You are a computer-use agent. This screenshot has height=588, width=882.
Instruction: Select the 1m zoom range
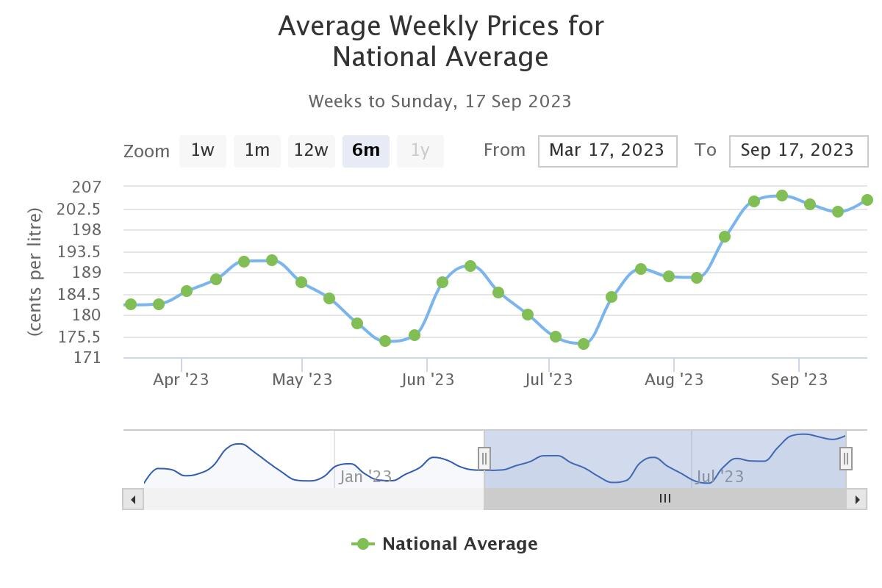coord(257,151)
